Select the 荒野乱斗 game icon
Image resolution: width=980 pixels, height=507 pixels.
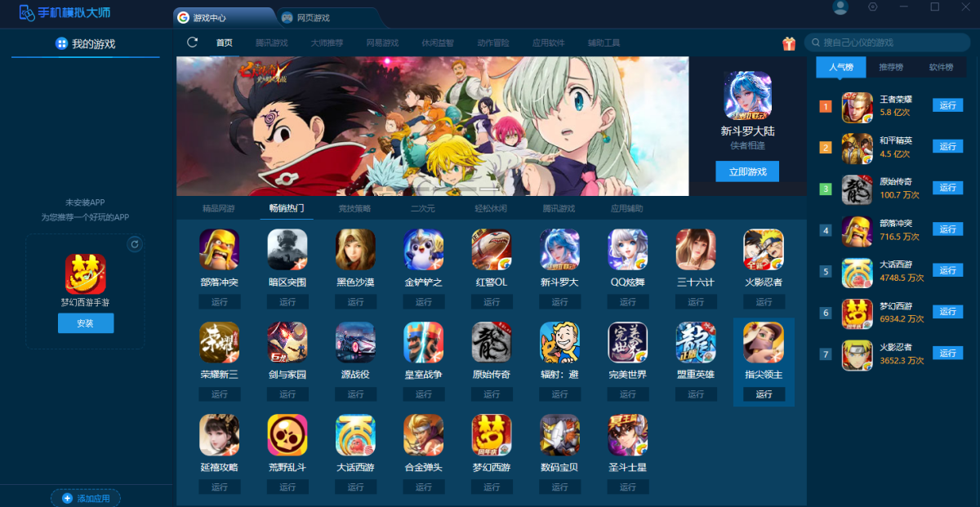point(287,435)
